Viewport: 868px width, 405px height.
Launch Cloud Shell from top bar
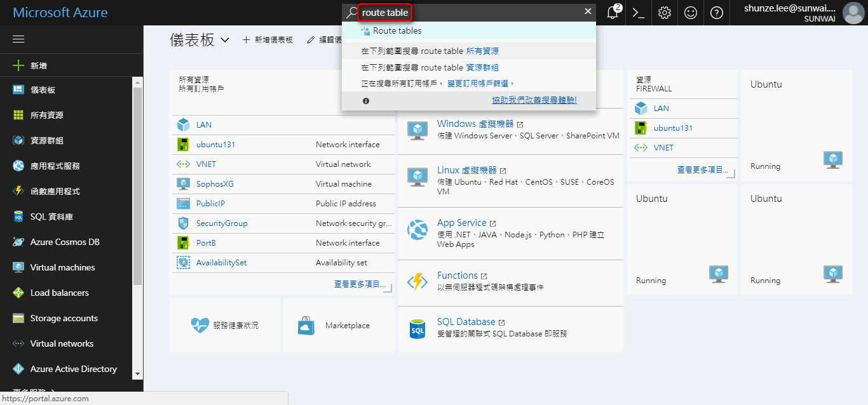[x=639, y=13]
